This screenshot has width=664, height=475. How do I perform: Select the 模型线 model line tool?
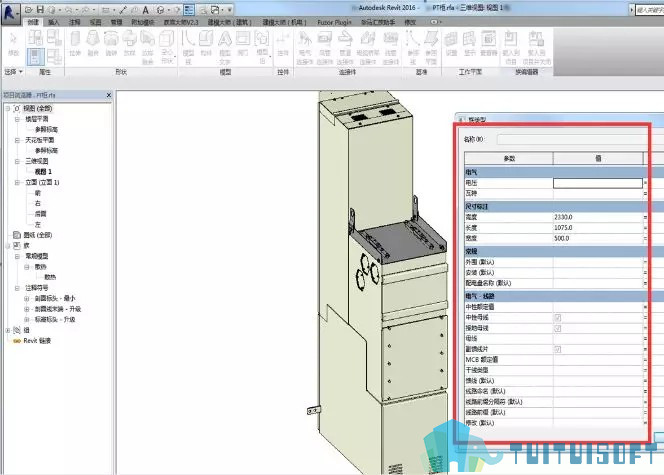click(188, 47)
